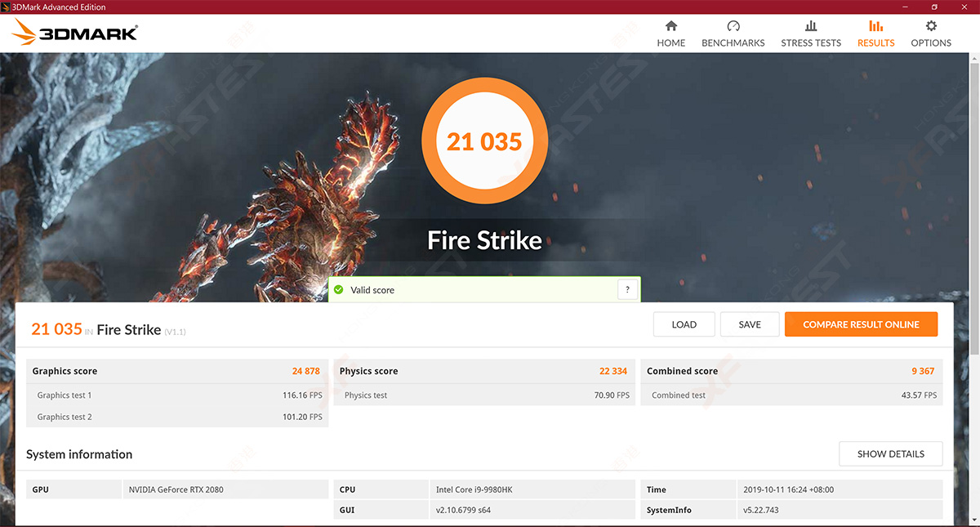Screen dimensions: 980x527
Task: Click the Physics score value 22 334
Action: pyautogui.click(x=613, y=371)
